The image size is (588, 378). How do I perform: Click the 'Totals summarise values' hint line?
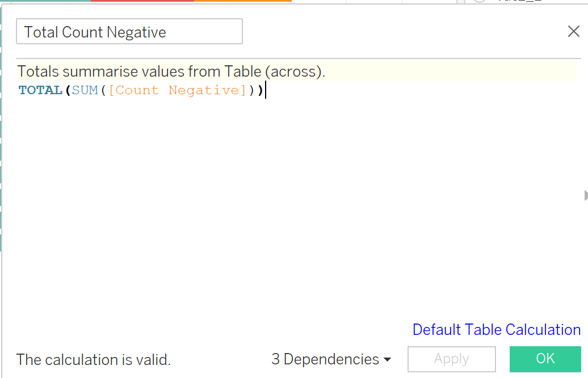pyautogui.click(x=170, y=72)
